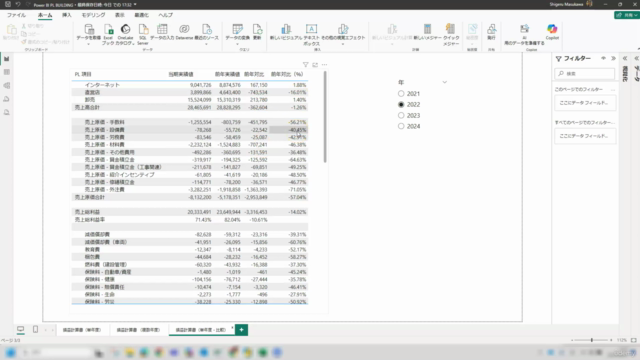The width and height of the screenshot is (640, 360).
Task: Open the 共有 (Share) dropdown button
Action: coord(627,15)
